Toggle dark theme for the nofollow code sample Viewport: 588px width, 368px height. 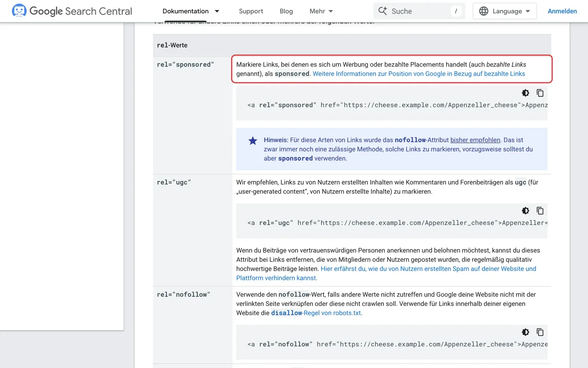[526, 332]
